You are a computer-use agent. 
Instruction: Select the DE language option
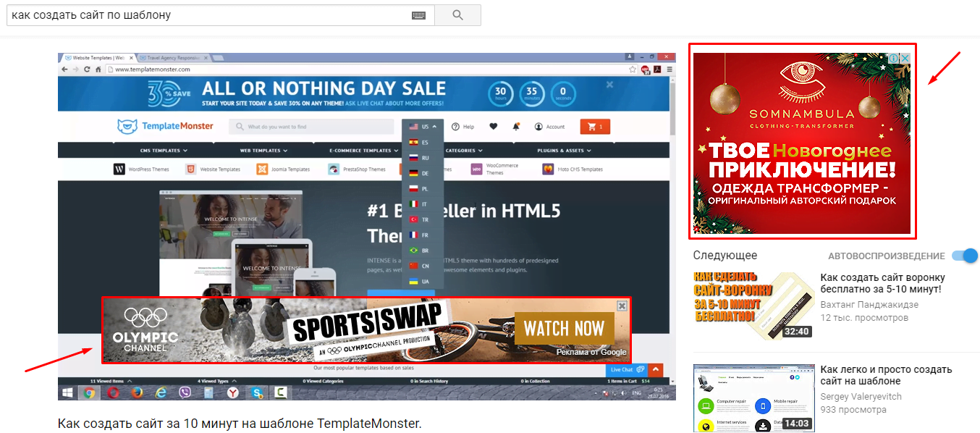423,173
